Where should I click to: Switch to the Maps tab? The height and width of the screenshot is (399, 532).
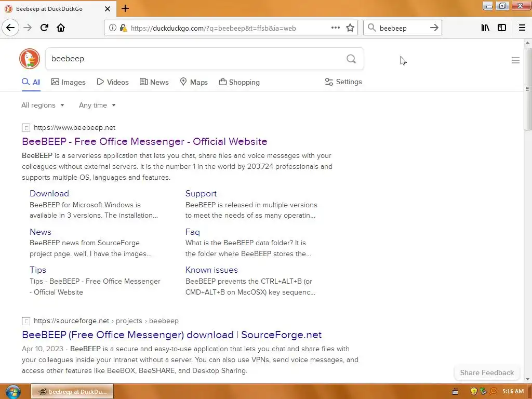(x=194, y=82)
